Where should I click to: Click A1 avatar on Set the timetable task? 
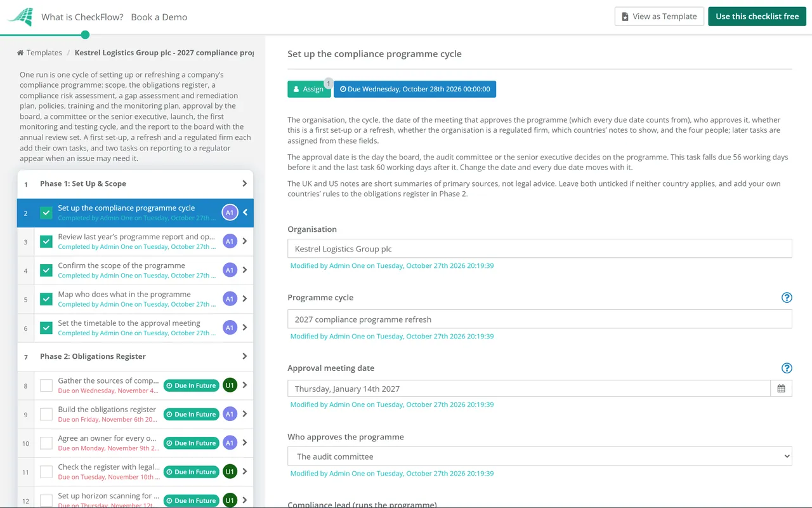[230, 328]
